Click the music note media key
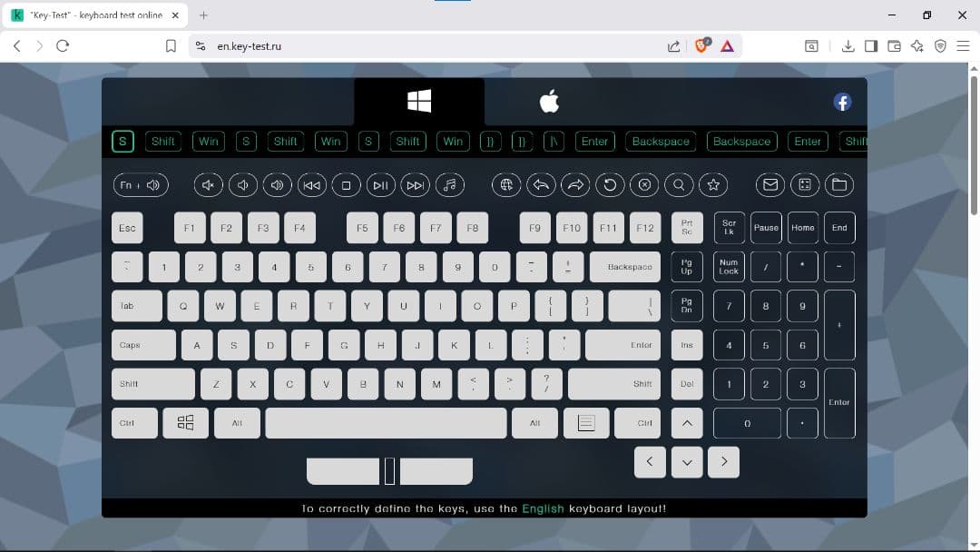Image resolution: width=980 pixels, height=552 pixels. click(x=449, y=185)
